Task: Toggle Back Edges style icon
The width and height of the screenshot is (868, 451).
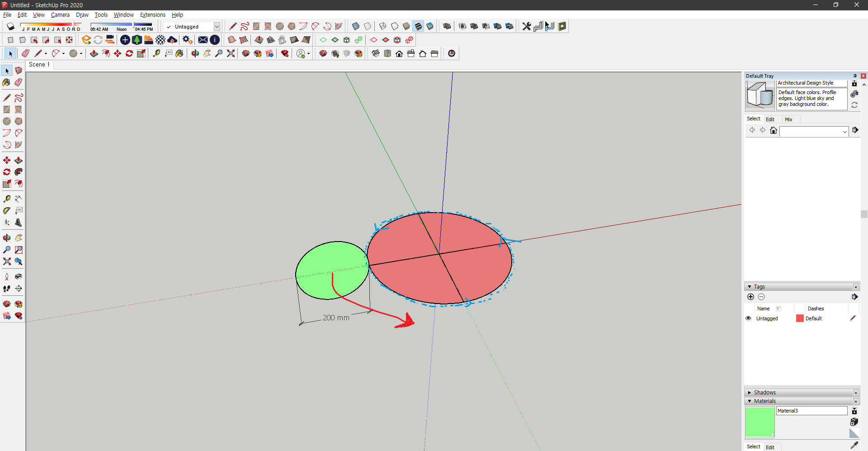Action: 368,26
